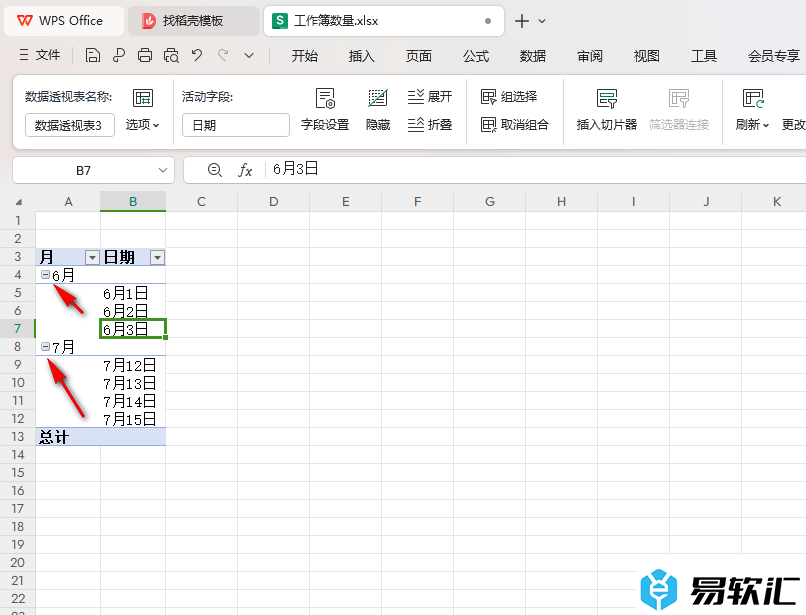Switch to the 页面 ribbon tab
The width and height of the screenshot is (806, 615).
(x=418, y=56)
